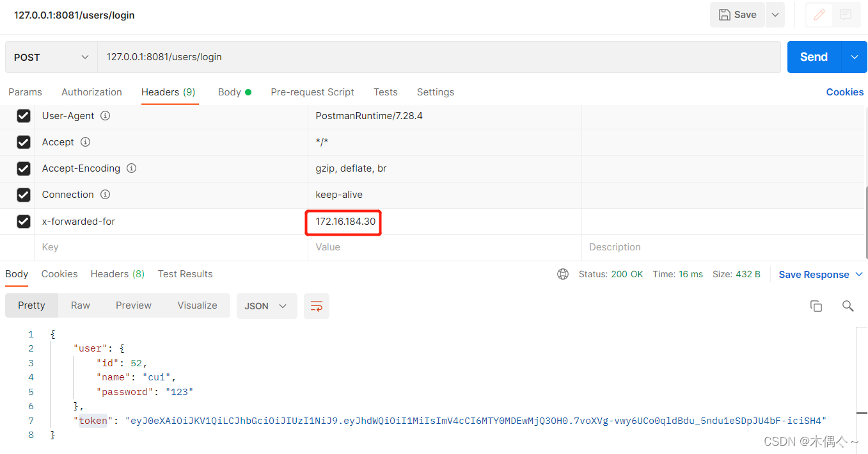Click the PostmanRuntime/7.28.4 value cell

click(445, 116)
